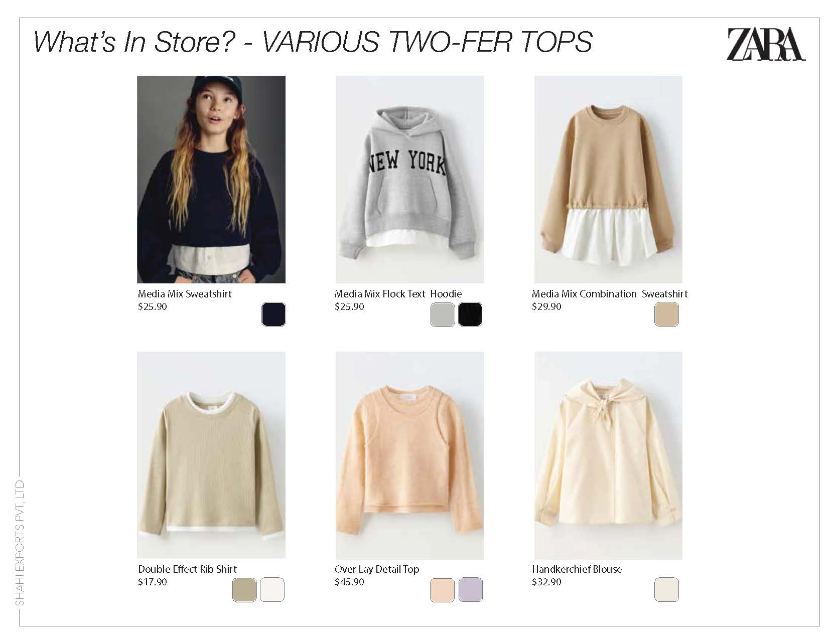Open the peach overlay top image
The height and width of the screenshot is (644, 834).
point(409,455)
